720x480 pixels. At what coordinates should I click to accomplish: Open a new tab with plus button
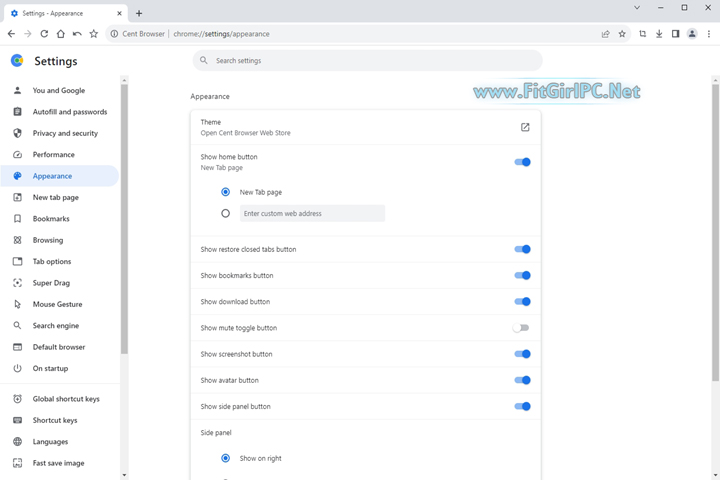(x=139, y=13)
